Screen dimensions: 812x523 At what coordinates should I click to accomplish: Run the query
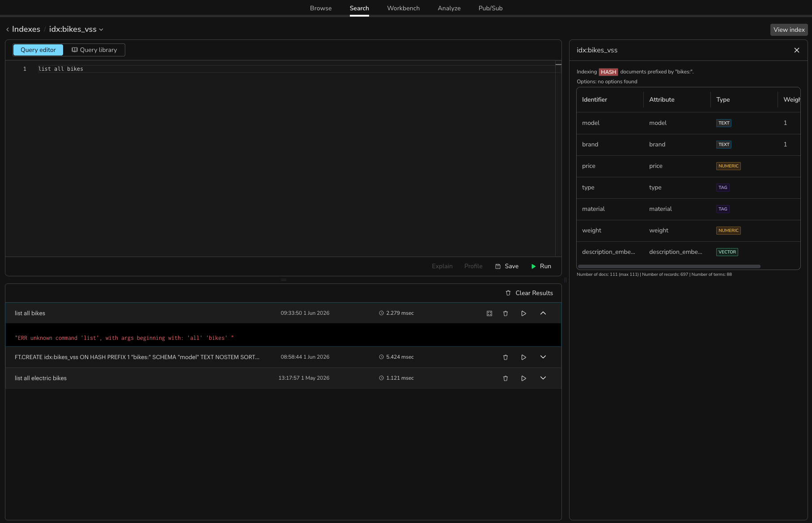541,266
